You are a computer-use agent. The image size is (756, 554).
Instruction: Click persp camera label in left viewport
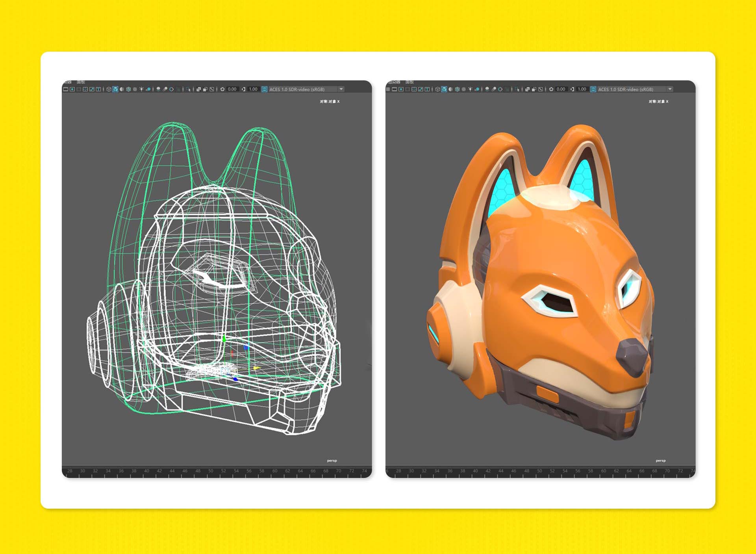[x=332, y=461]
